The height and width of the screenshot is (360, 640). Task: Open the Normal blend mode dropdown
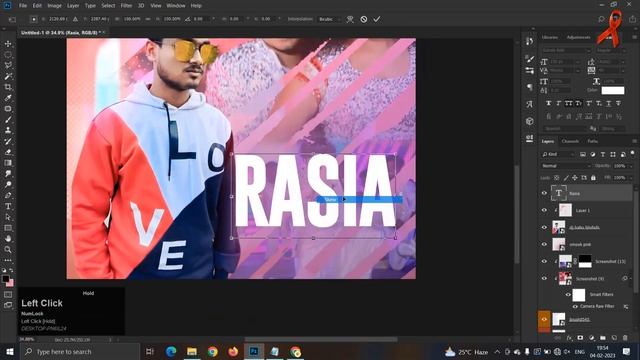[565, 166]
